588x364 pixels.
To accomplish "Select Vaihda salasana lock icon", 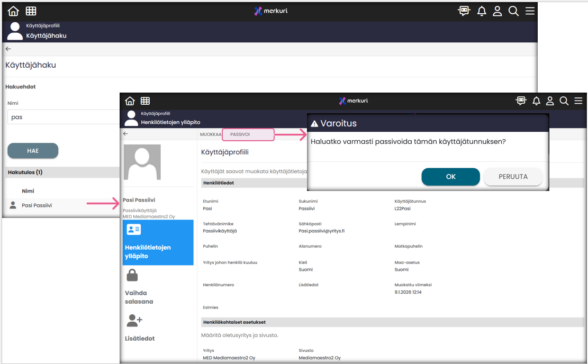I will [132, 275].
